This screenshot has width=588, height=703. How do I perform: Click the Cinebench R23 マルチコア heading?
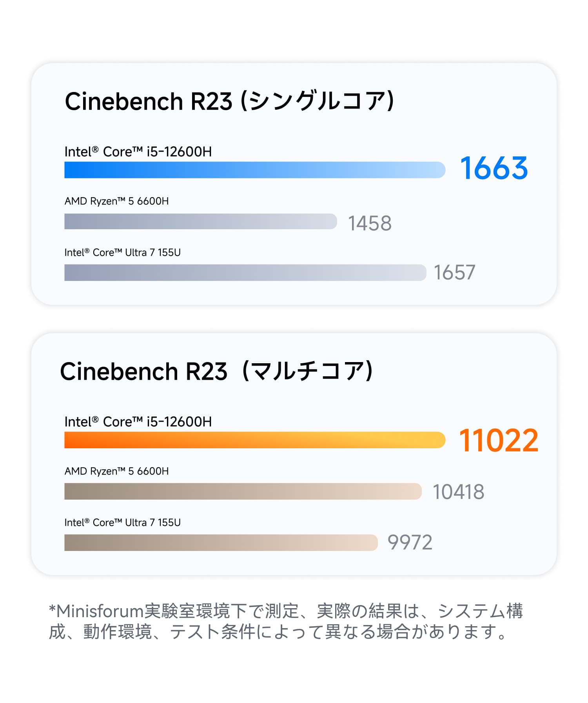point(216,371)
